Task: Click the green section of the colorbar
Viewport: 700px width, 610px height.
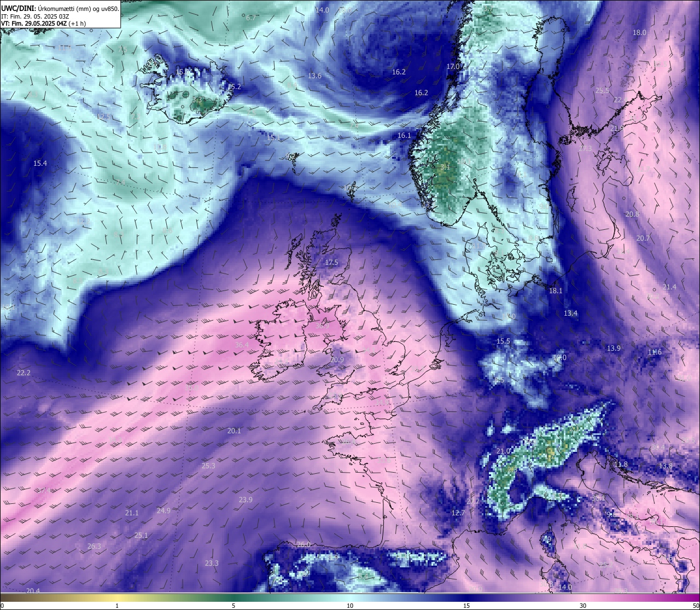Action: (x=230, y=597)
